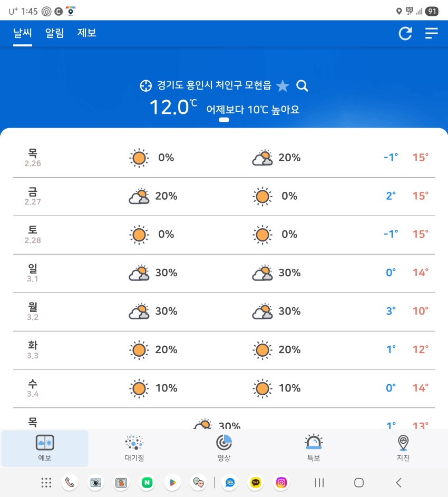Tap the current location crosshair icon
The height and width of the screenshot is (497, 448).
click(145, 86)
